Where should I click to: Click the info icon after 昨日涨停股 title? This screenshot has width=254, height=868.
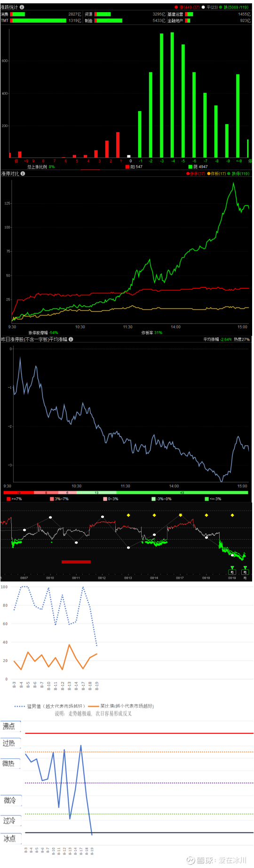point(71,339)
